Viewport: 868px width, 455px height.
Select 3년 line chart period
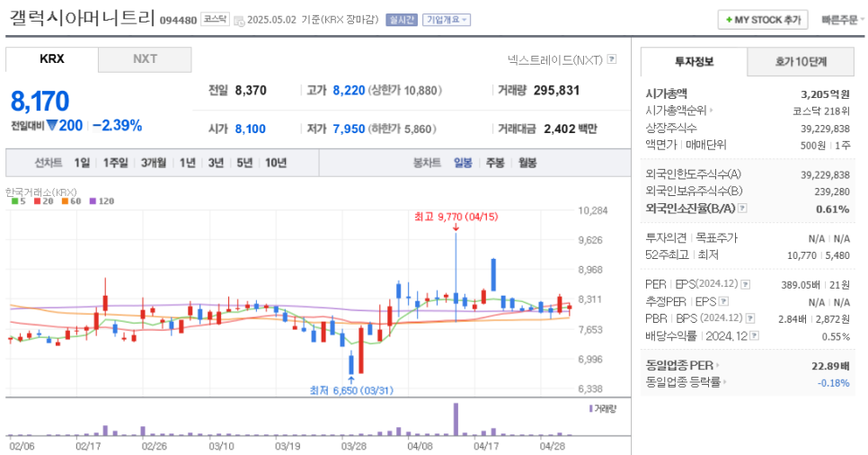tap(216, 163)
